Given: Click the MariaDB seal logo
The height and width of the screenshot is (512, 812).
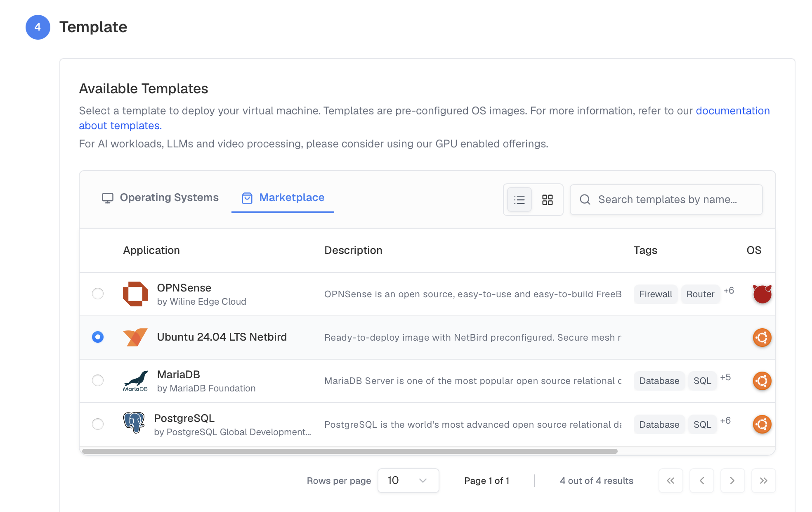Looking at the screenshot, I should point(135,381).
